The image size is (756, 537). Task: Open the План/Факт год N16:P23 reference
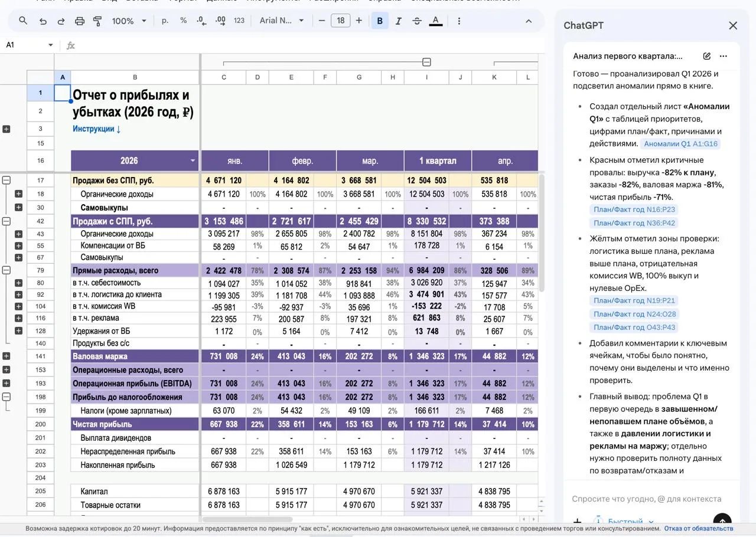point(634,209)
